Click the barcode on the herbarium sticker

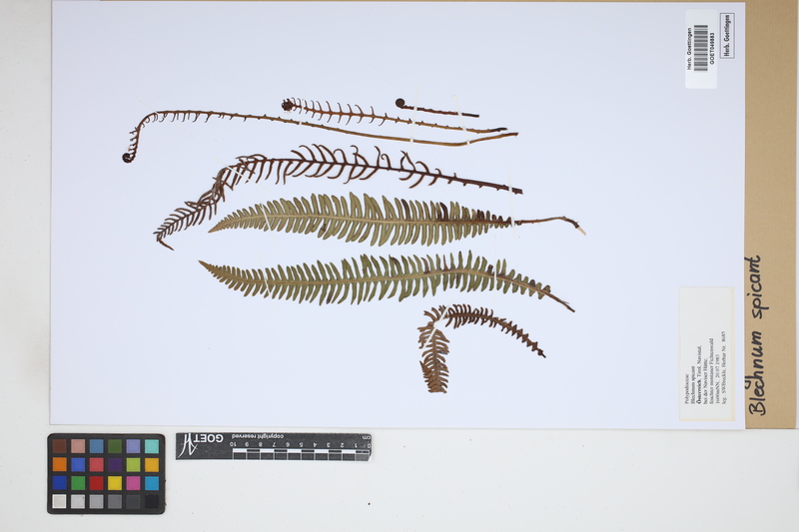point(699,47)
